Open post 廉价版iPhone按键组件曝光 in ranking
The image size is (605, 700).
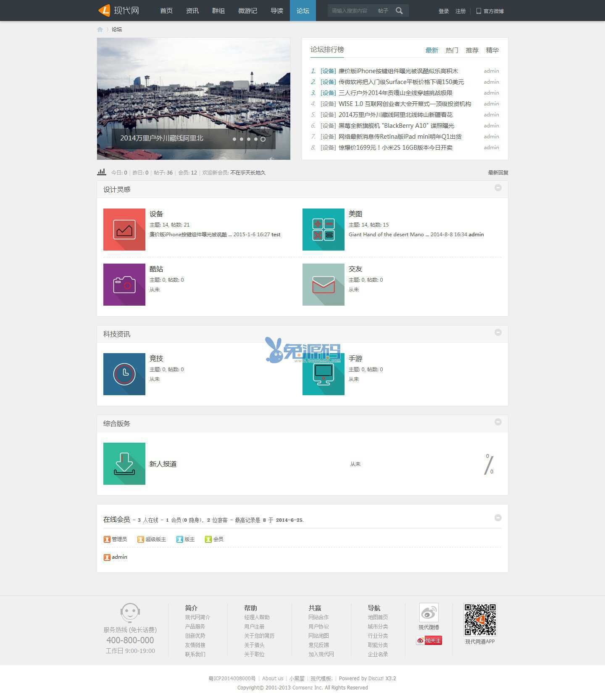pos(398,71)
